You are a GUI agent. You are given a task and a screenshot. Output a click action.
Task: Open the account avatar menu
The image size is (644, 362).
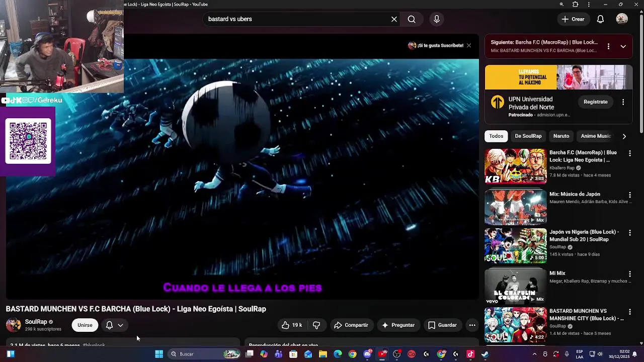pyautogui.click(x=622, y=19)
